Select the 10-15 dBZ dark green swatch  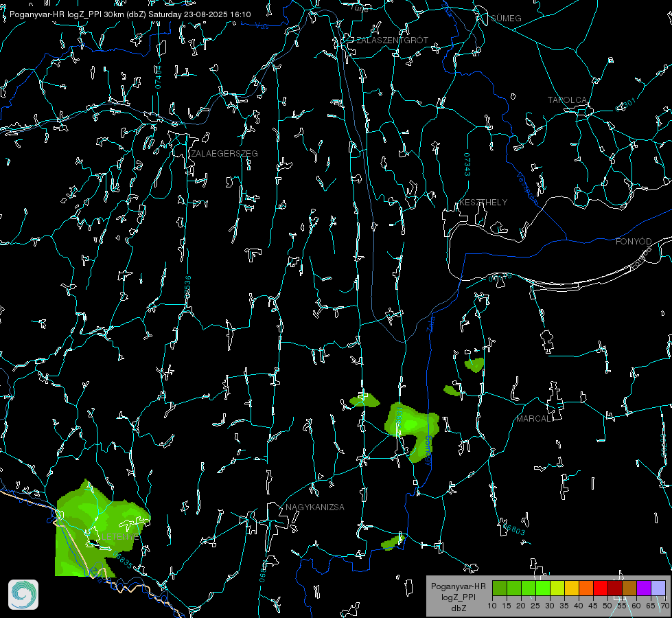500,588
